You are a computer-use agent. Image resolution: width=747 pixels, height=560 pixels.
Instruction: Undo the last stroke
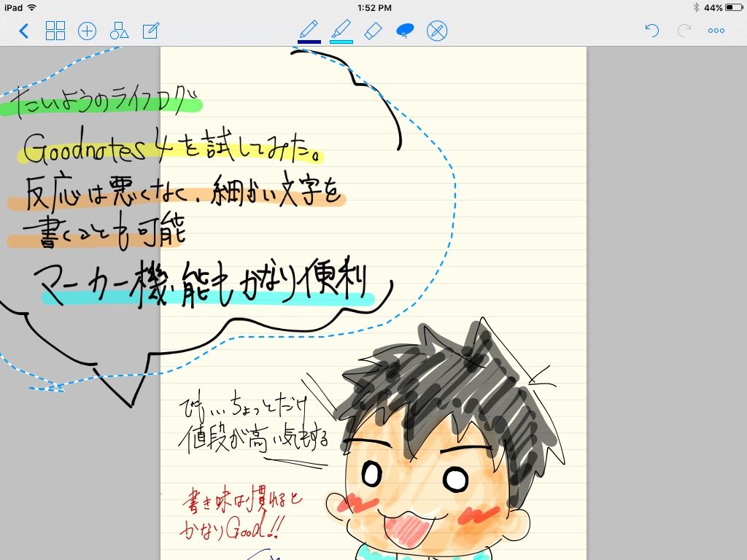coord(652,31)
